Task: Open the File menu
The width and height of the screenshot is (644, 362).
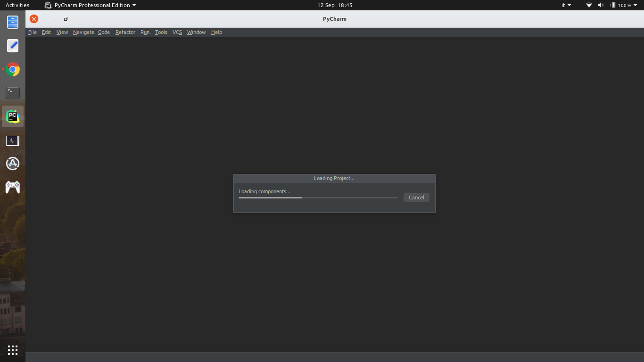Action: [32, 32]
